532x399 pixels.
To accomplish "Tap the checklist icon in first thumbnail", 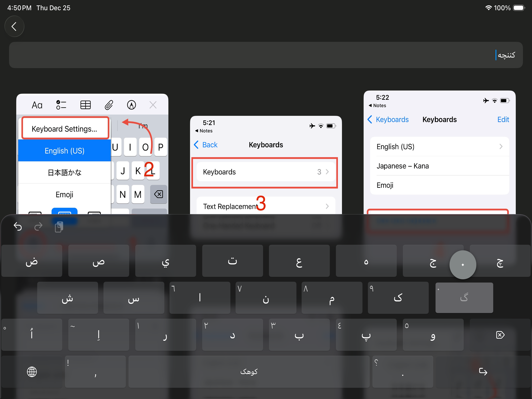I will [x=61, y=105].
